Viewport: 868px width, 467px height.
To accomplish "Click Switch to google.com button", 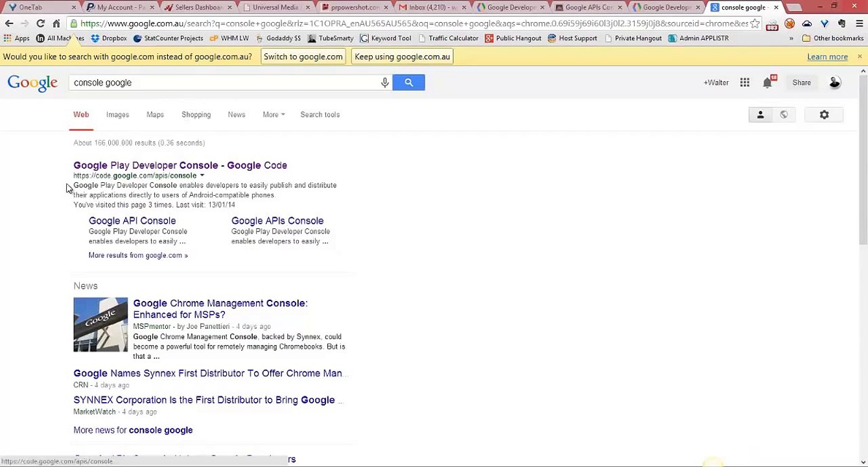I will [303, 56].
